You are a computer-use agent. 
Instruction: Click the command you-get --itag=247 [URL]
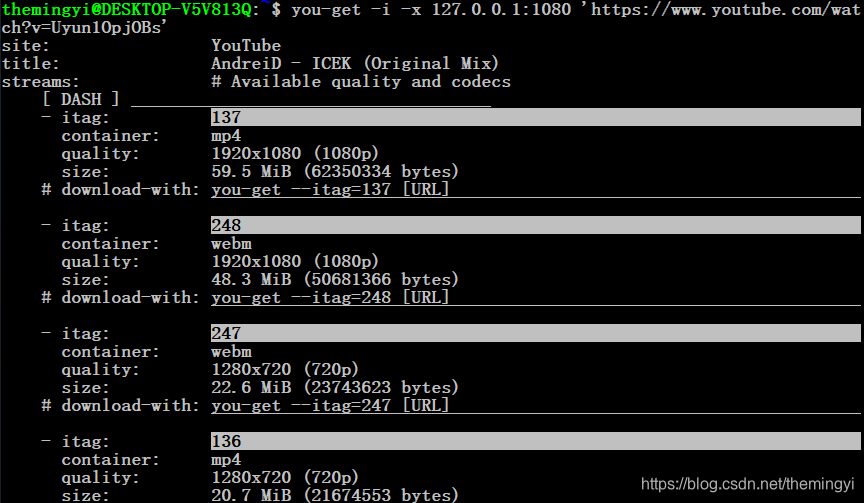(x=330, y=405)
